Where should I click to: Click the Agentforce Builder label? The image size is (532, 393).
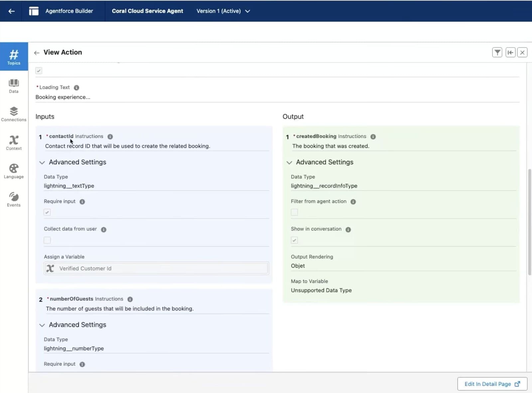(x=69, y=11)
